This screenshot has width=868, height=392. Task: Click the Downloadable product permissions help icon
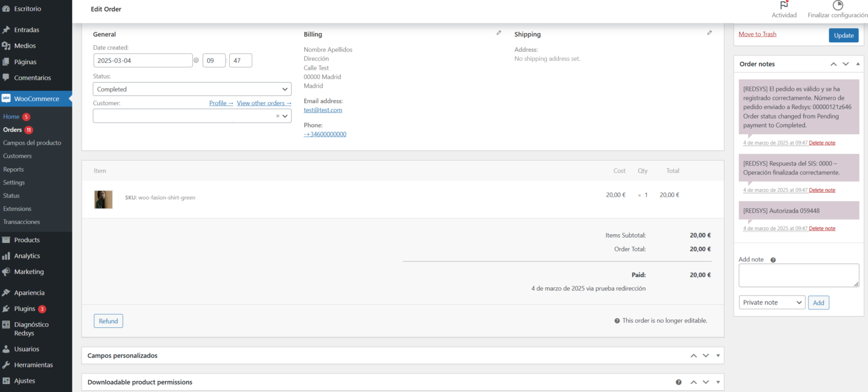679,382
